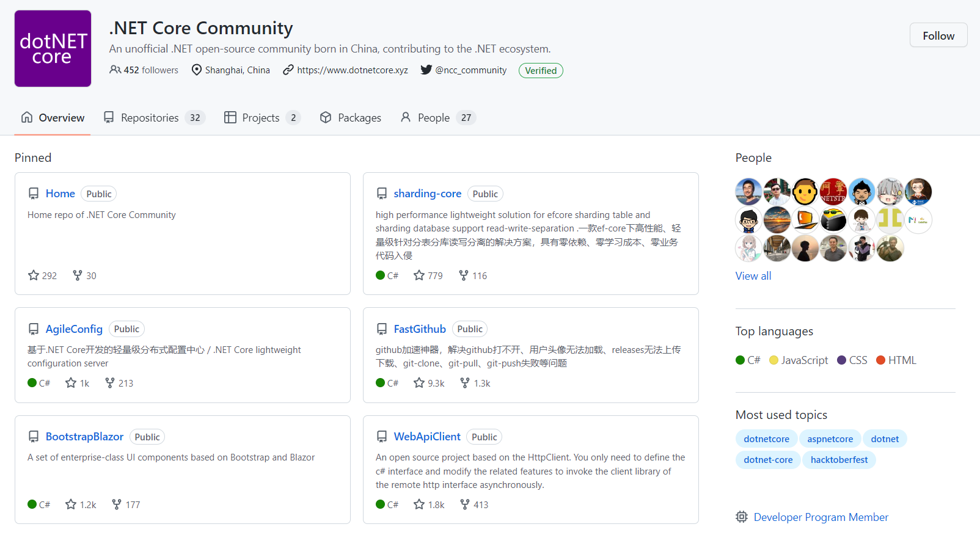This screenshot has height=535, width=980.
Task: Open the 452 followers list
Action: [x=144, y=70]
